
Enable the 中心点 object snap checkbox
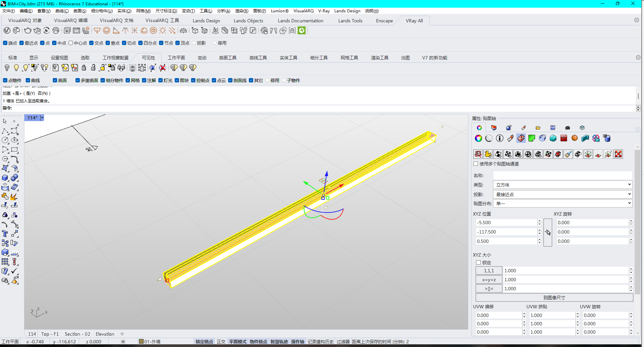click(x=71, y=43)
